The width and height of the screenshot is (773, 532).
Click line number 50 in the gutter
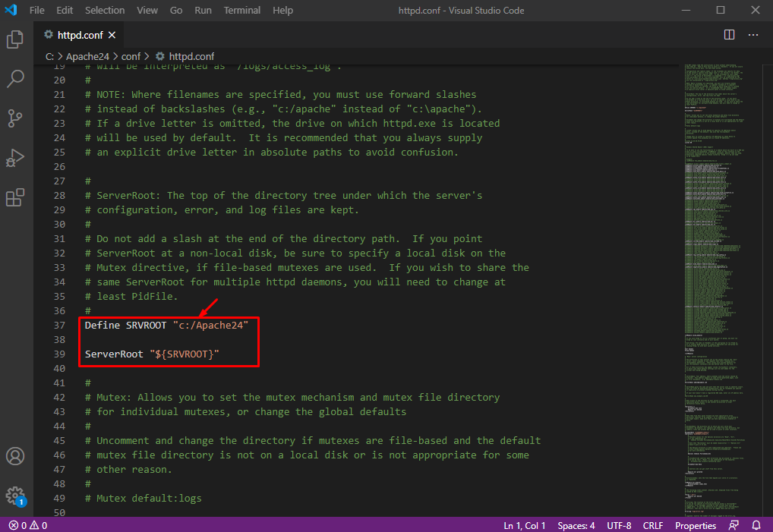(59, 512)
